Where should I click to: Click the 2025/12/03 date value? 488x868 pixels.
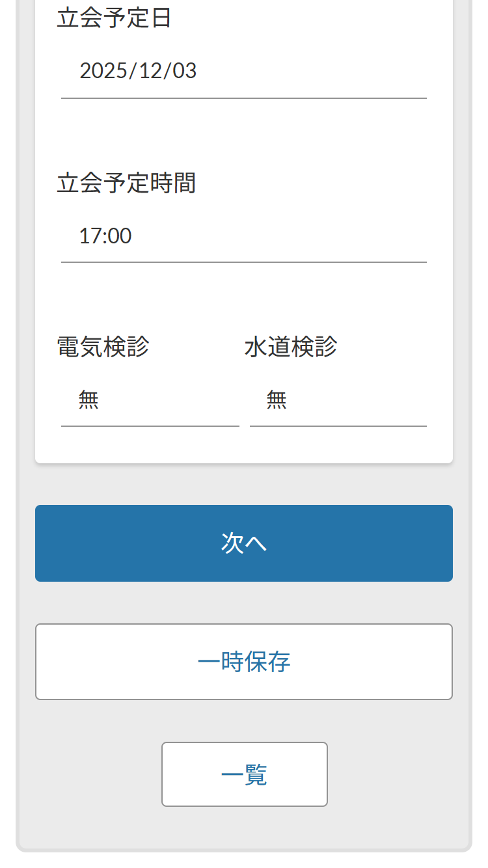point(138,71)
